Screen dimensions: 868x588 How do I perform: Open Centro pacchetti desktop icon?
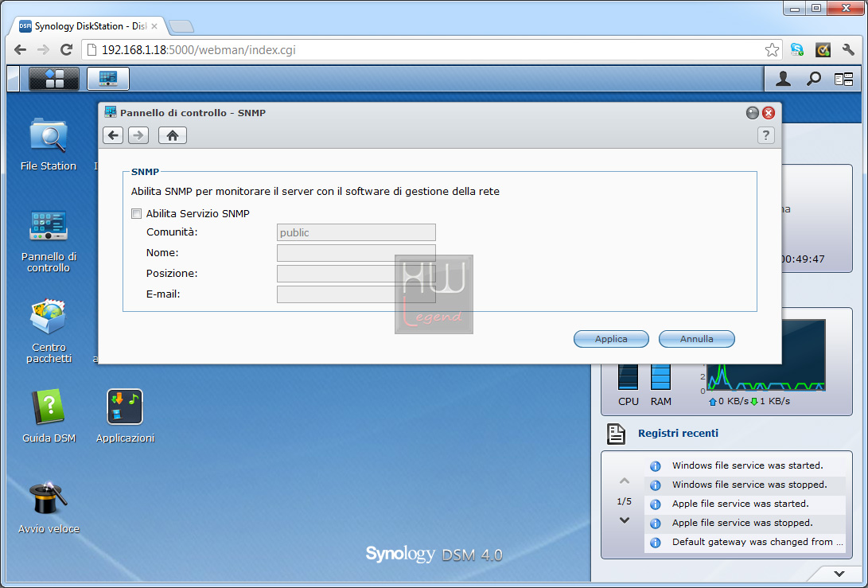tap(49, 331)
